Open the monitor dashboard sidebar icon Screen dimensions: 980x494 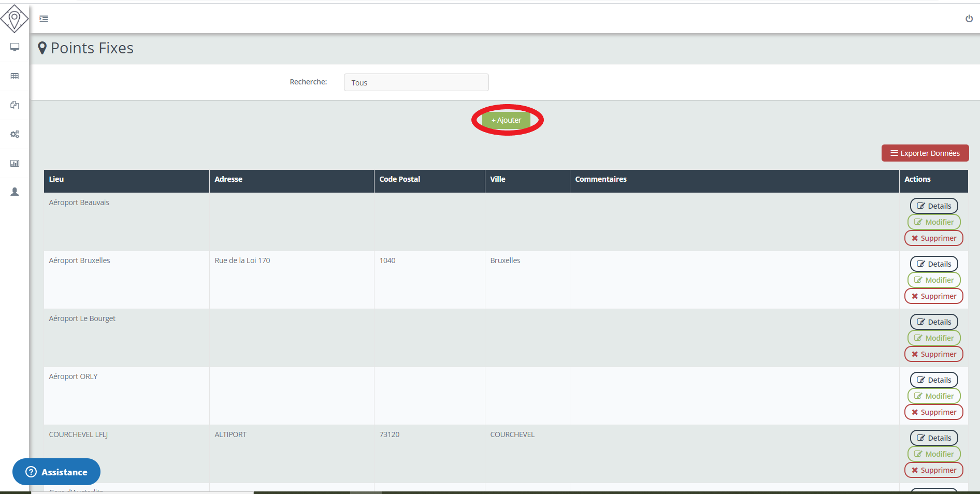point(15,47)
